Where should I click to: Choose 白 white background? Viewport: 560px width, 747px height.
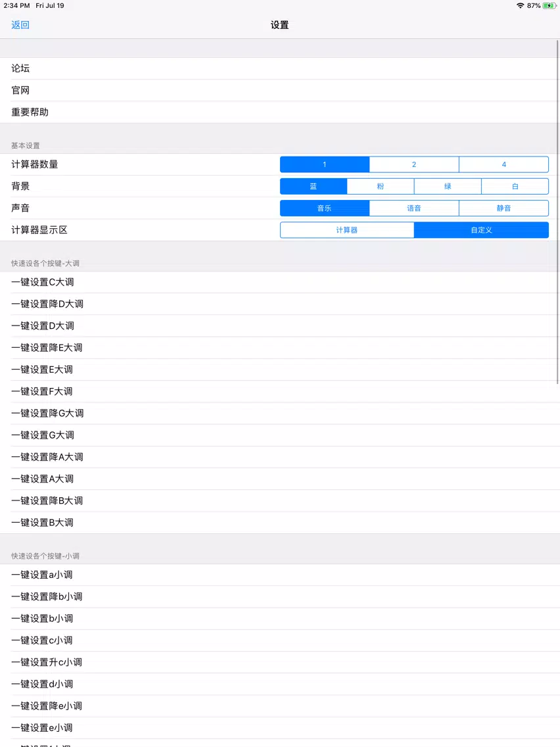[515, 186]
